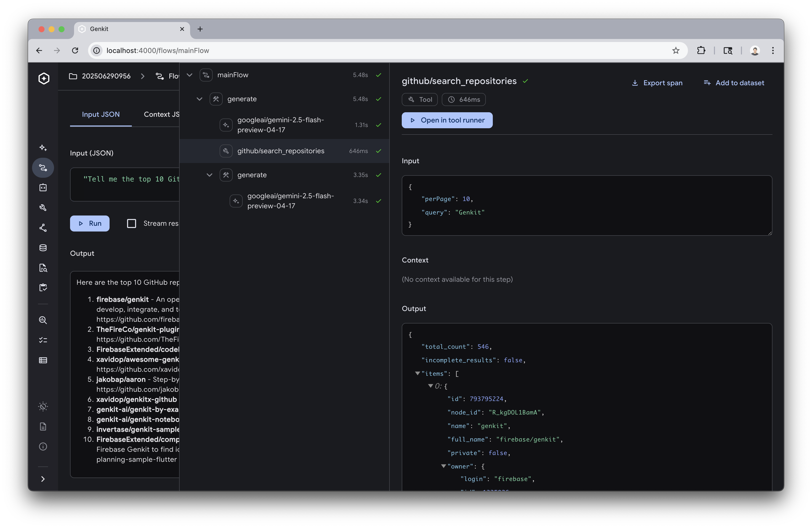Image resolution: width=812 pixels, height=528 pixels.
Task: Click "total_count" value 546 in Output
Action: click(483, 347)
